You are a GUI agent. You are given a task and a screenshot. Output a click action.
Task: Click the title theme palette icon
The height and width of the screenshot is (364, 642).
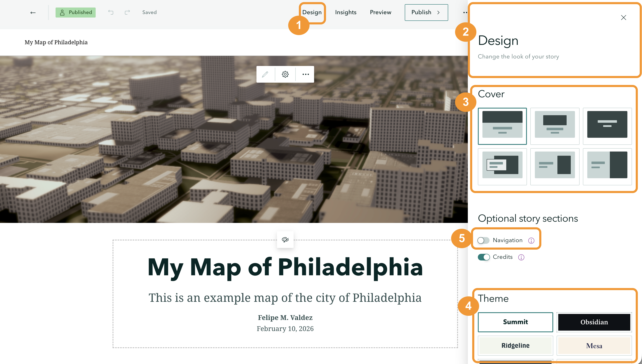point(285,239)
